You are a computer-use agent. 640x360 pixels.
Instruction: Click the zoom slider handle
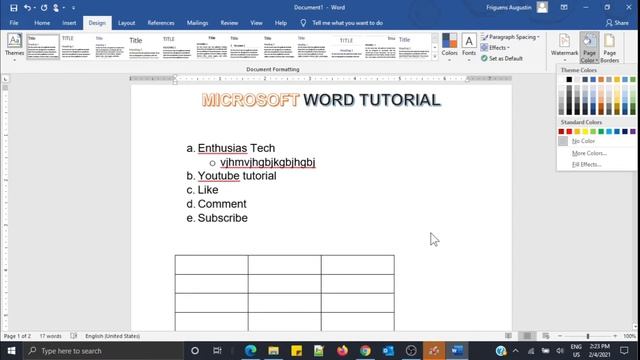click(588, 336)
